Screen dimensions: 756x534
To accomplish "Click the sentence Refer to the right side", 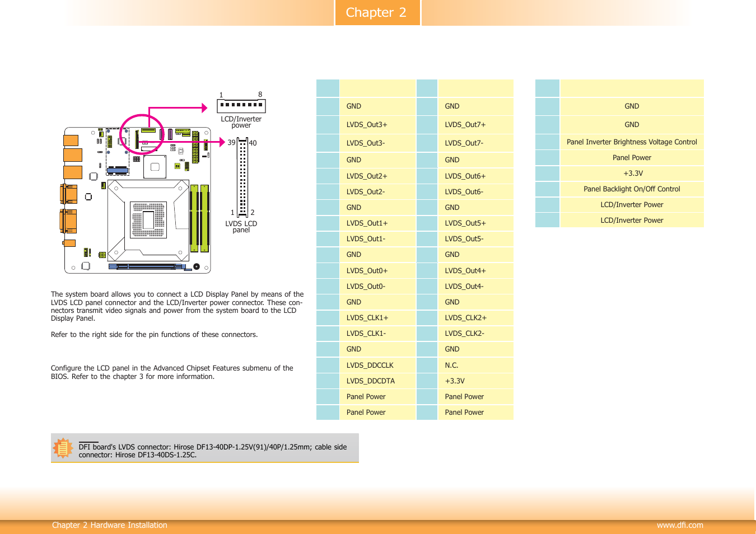I will click(155, 335).
